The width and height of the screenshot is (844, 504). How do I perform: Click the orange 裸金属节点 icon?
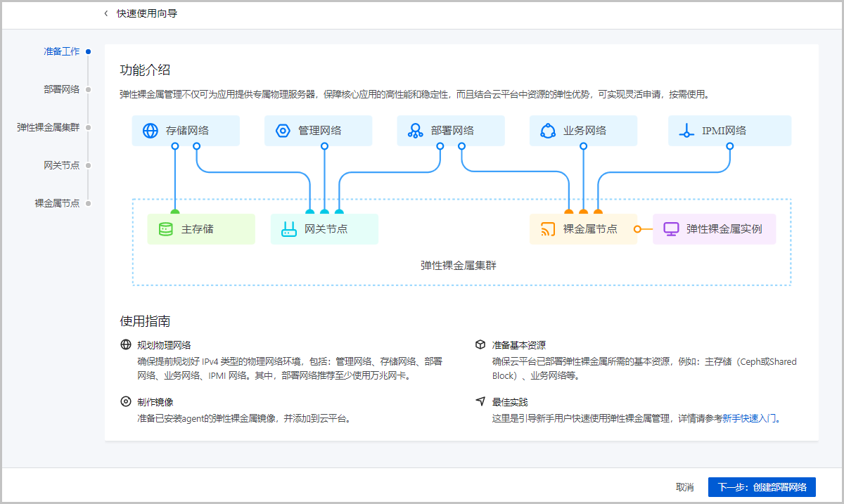tap(548, 229)
